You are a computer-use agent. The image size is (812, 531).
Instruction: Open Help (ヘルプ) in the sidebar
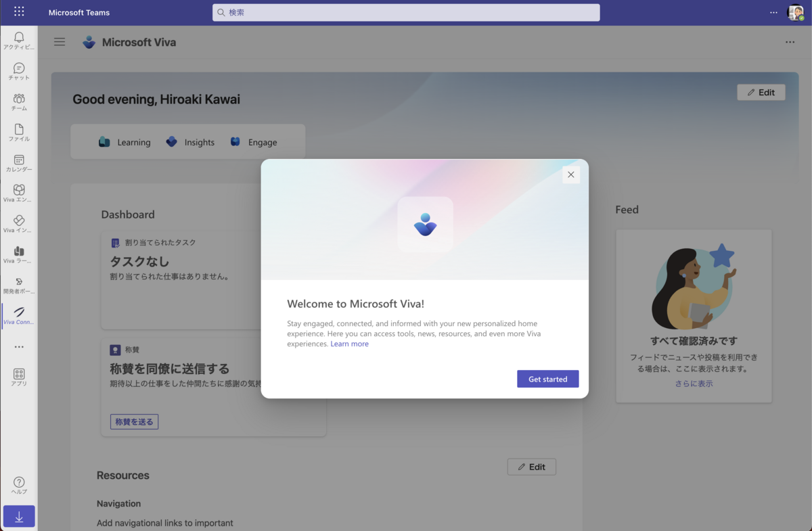19,485
